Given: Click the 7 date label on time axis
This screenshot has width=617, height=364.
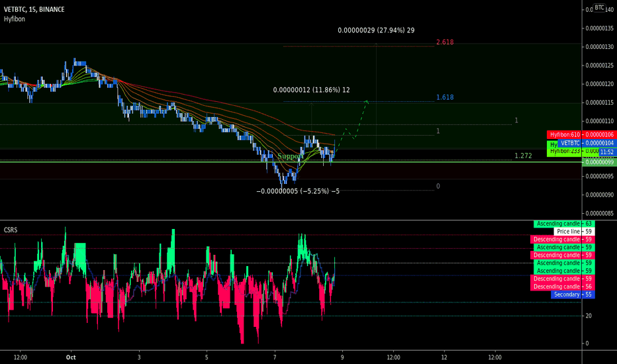Looking at the screenshot, I should 275,357.
